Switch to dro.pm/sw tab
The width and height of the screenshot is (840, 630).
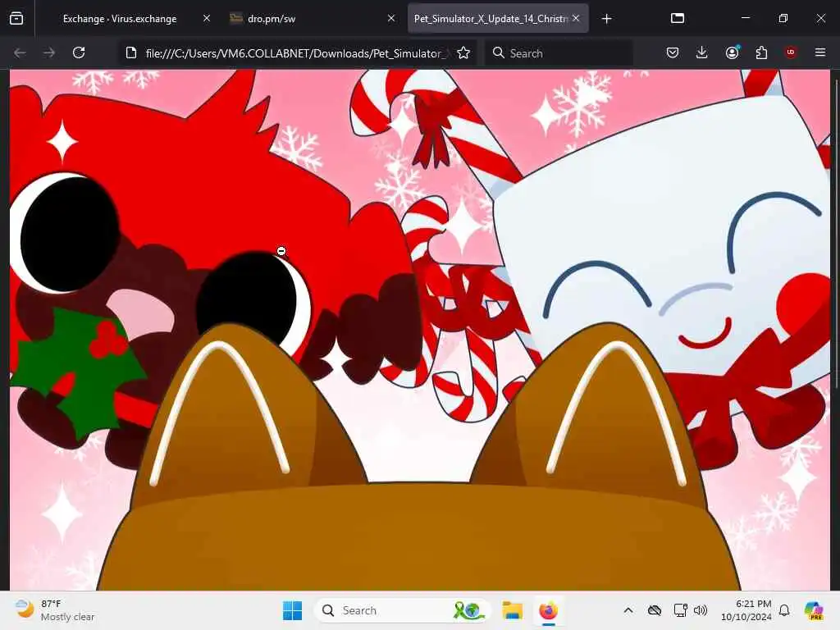pyautogui.click(x=271, y=19)
